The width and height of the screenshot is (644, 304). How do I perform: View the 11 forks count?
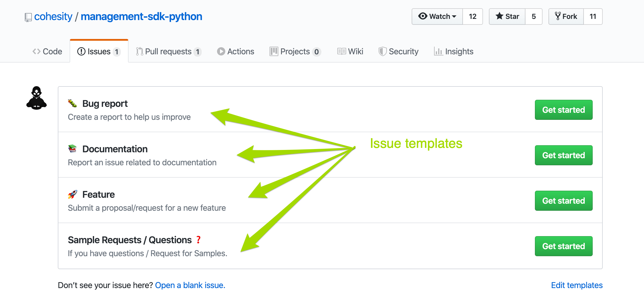click(593, 17)
